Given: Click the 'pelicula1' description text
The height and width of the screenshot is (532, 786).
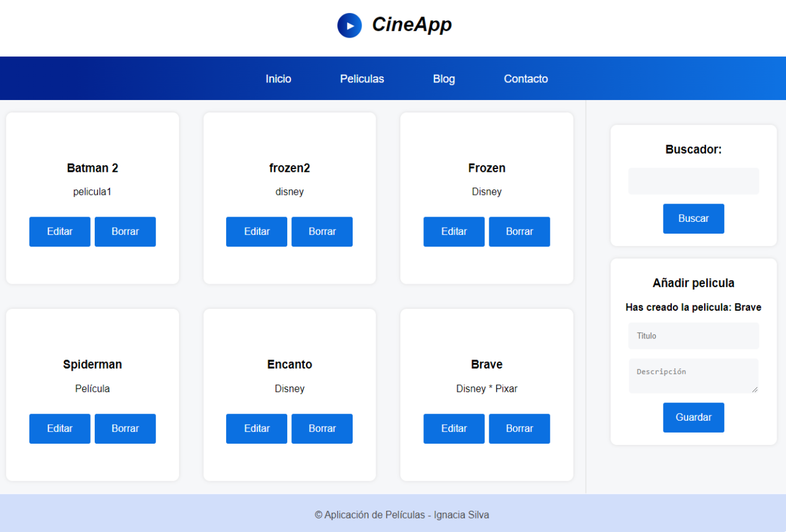Looking at the screenshot, I should click(x=92, y=192).
